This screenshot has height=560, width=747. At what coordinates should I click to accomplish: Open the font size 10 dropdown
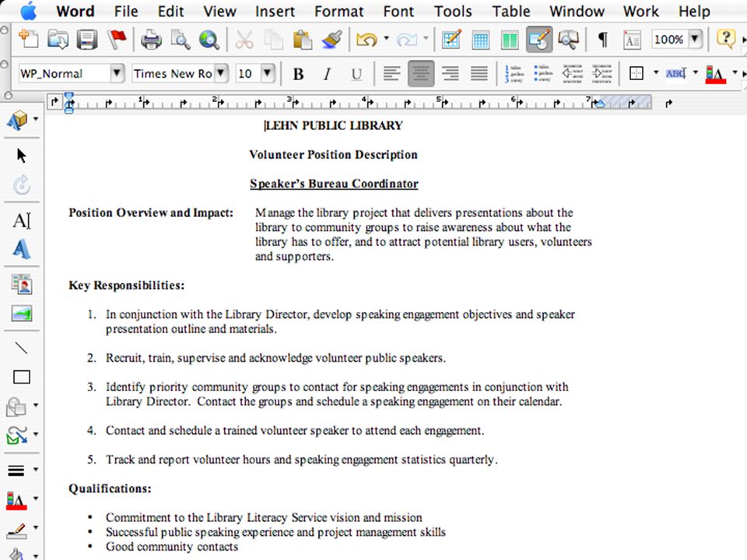click(267, 73)
